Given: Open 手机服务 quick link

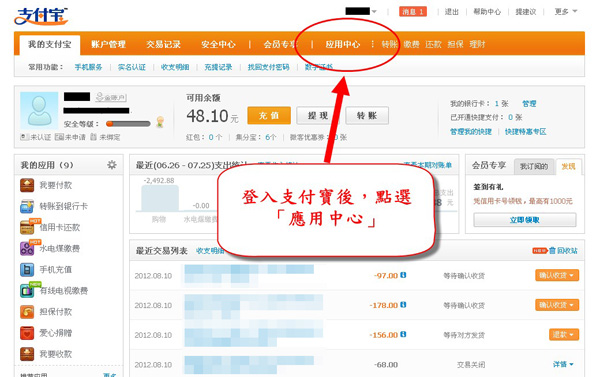Looking at the screenshot, I should 88,67.
